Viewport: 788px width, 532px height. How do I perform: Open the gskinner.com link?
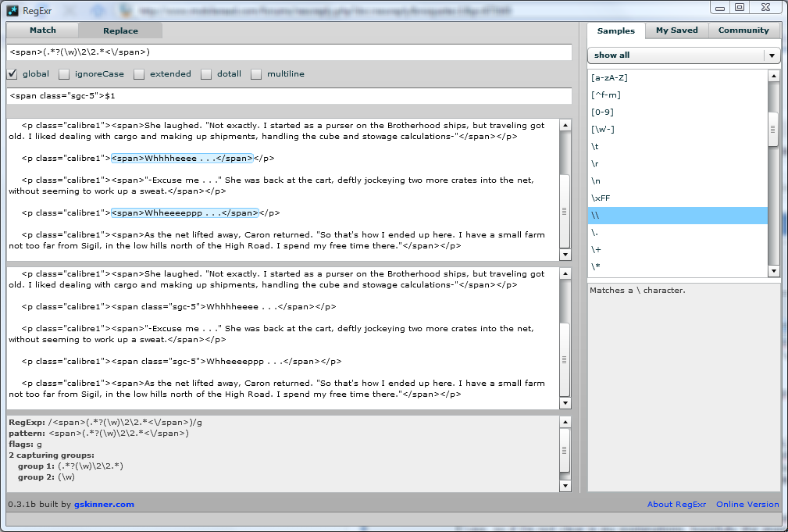coord(104,505)
